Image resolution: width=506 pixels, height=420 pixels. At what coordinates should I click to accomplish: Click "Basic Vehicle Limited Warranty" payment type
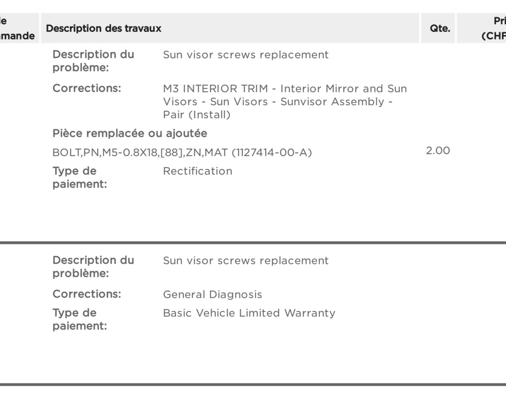tap(249, 313)
